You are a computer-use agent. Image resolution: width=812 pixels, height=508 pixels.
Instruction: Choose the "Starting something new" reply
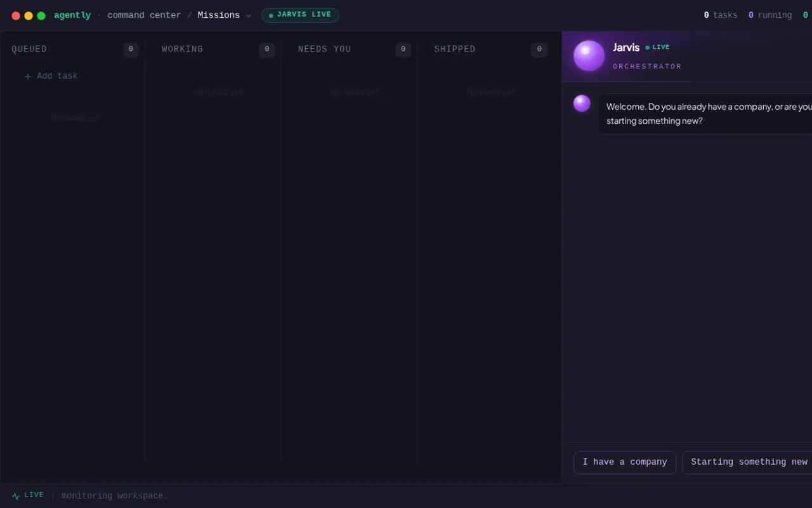coord(749,462)
